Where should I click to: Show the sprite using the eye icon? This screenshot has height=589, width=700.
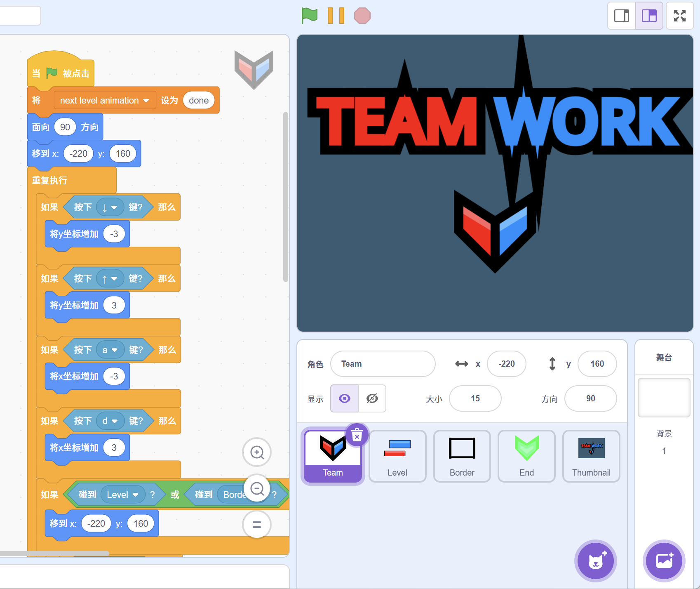(345, 398)
